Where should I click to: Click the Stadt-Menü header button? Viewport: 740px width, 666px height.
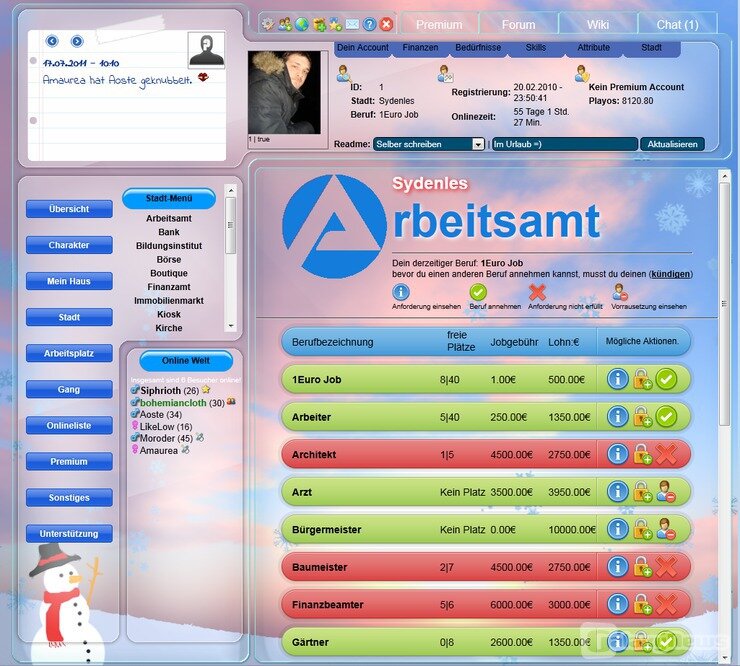click(x=169, y=199)
